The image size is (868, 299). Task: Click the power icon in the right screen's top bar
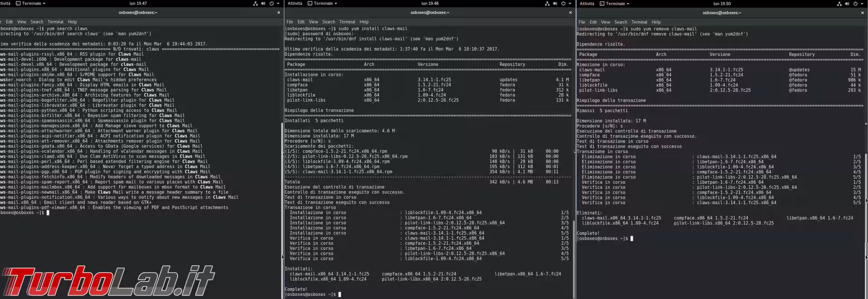tap(855, 4)
